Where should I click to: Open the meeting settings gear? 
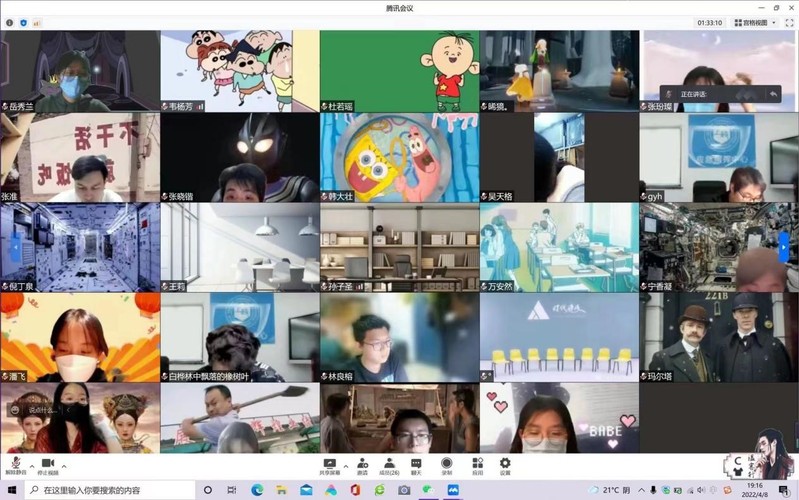pos(505,464)
